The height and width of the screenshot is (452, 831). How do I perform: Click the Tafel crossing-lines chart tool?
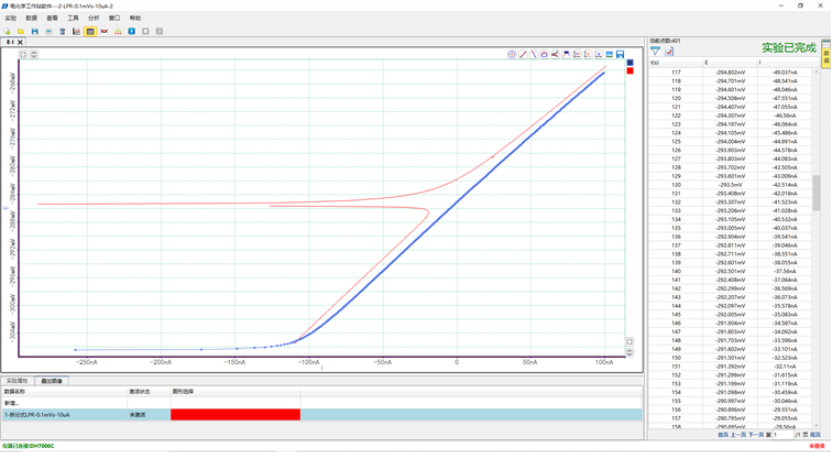555,54
